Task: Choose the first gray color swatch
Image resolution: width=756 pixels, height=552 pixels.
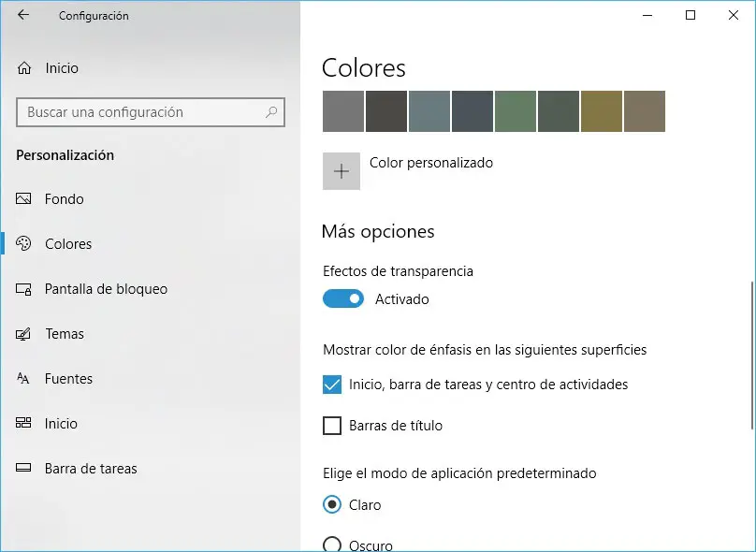Action: pyautogui.click(x=342, y=111)
